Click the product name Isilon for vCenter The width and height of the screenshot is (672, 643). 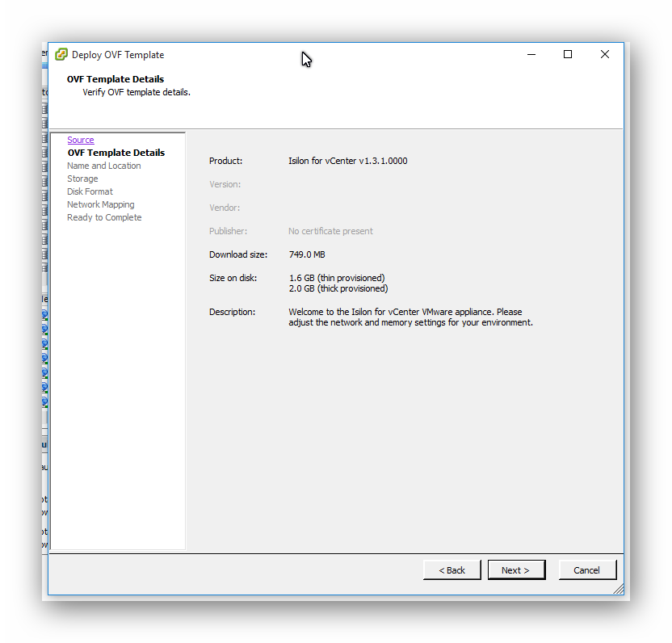(x=347, y=161)
